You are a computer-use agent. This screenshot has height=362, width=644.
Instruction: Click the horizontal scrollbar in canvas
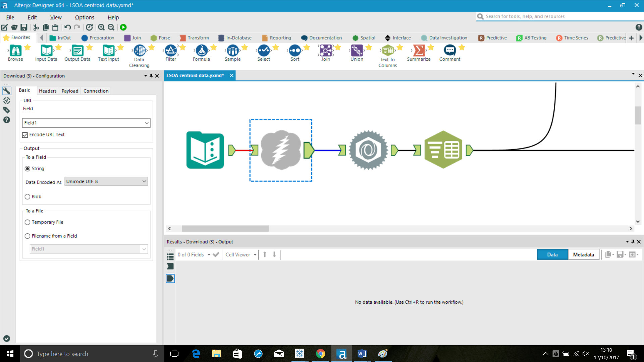[225, 229]
